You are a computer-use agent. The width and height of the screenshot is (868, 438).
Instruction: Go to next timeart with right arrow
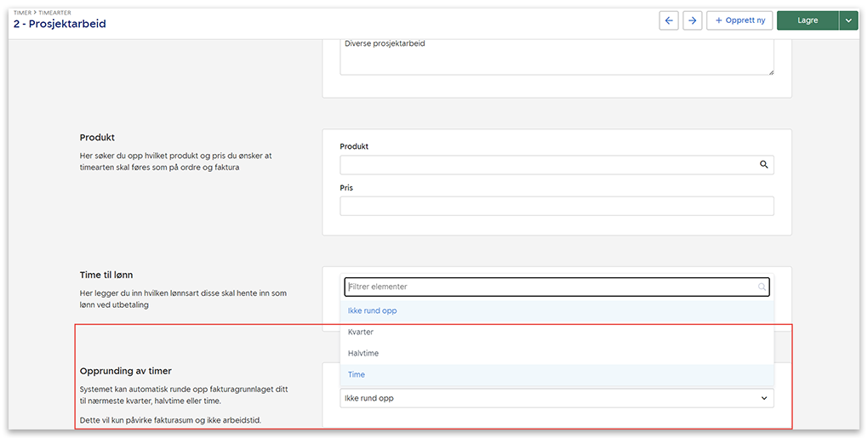click(x=692, y=20)
